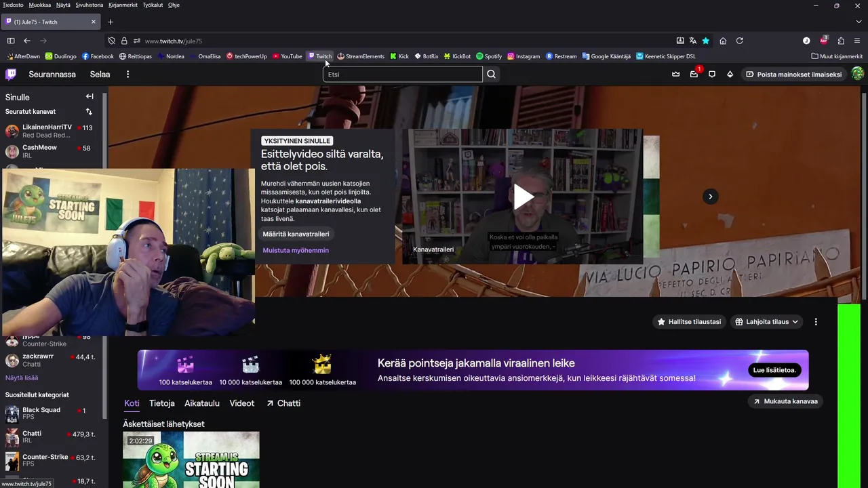Screen dimensions: 868x488
Task: Click Määritä kanavatraileri button
Action: pos(296,234)
